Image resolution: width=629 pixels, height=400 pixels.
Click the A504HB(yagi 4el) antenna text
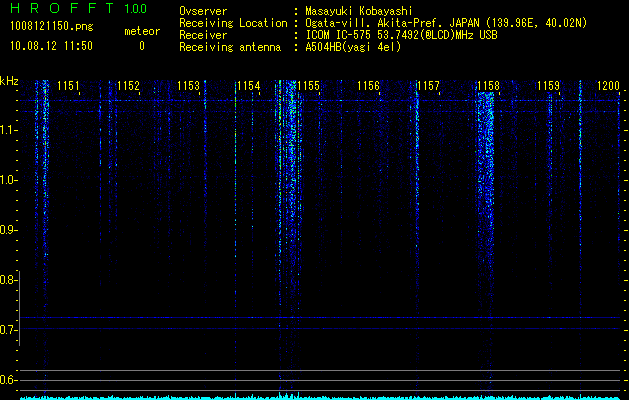click(353, 47)
